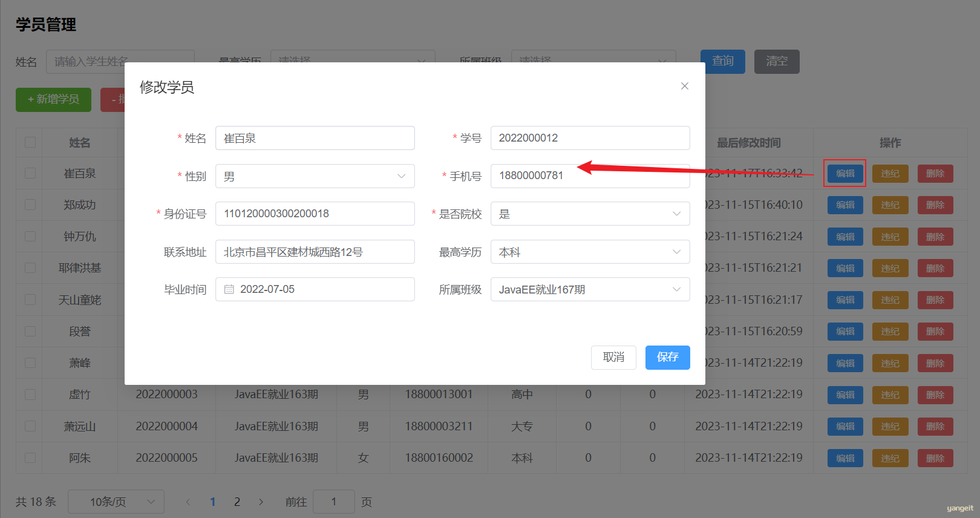Viewport: 980px width, 518px height.
Task: Click the 手机号 field 18800000781
Action: pyautogui.click(x=590, y=175)
